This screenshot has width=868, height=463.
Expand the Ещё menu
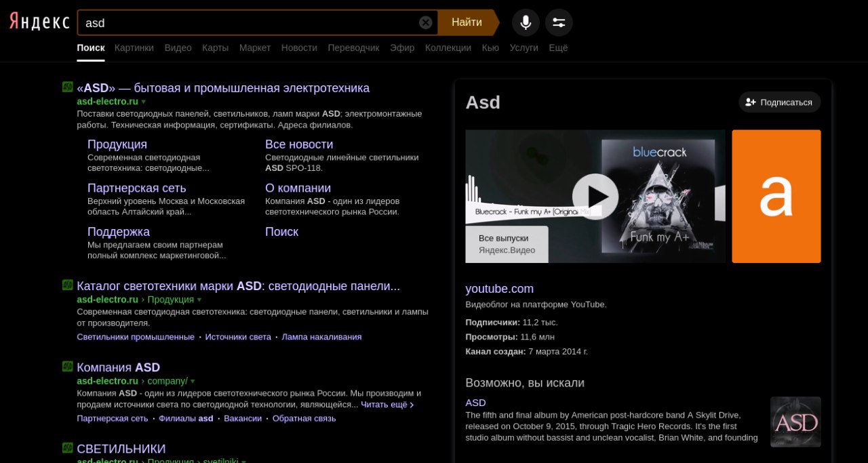click(x=558, y=47)
